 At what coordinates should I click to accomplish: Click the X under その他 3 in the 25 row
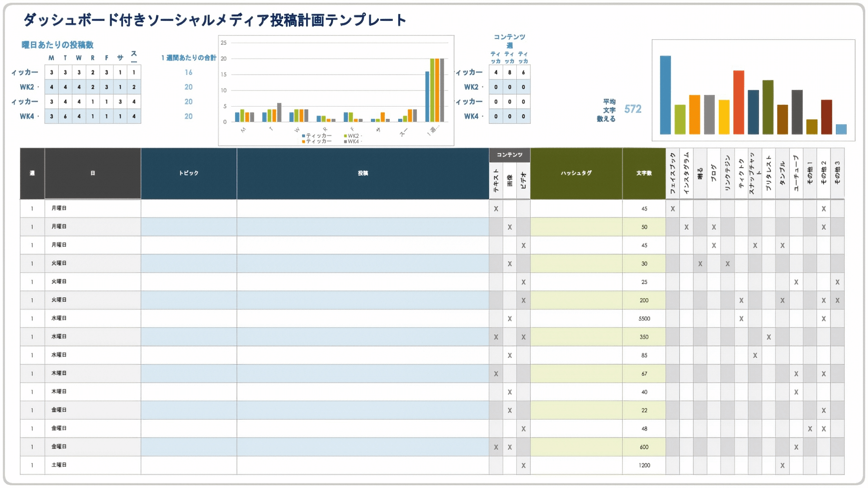837,282
